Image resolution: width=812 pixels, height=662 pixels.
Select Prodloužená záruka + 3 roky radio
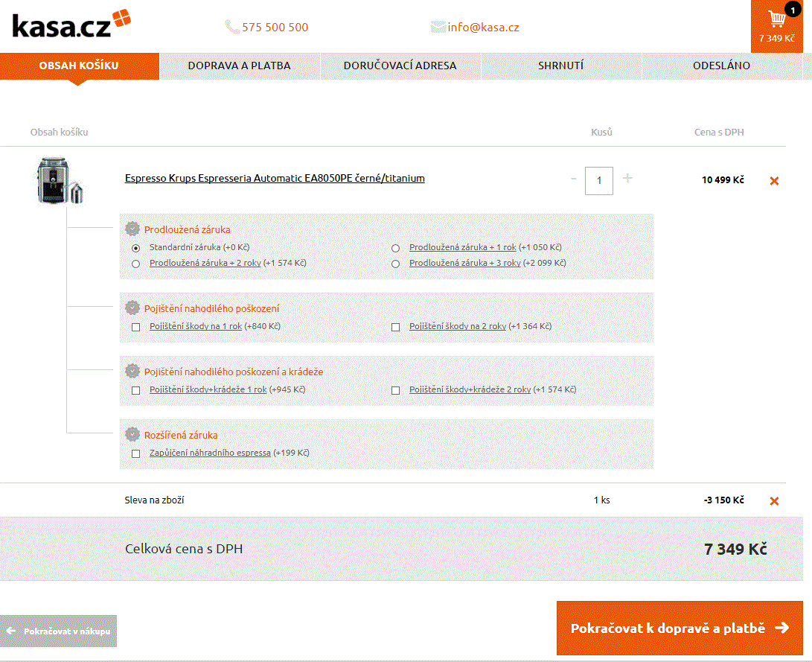[x=396, y=264]
